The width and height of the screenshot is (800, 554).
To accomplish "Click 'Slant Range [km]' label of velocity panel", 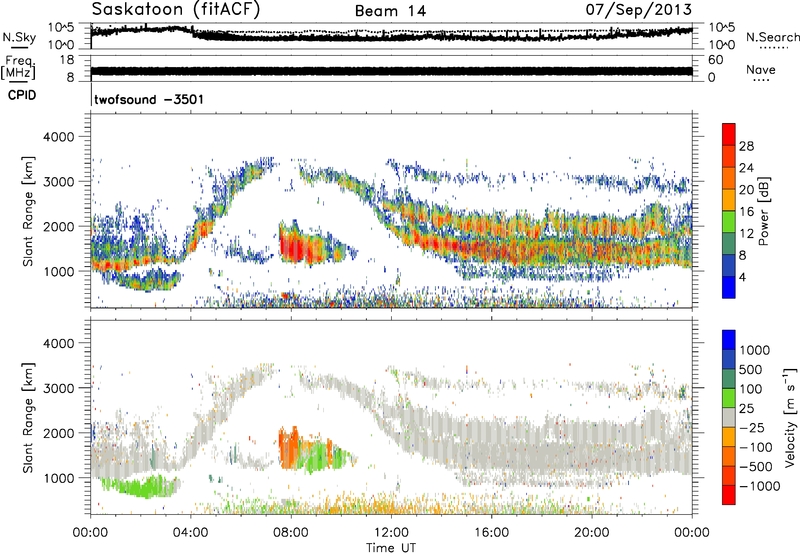I will click(x=28, y=417).
